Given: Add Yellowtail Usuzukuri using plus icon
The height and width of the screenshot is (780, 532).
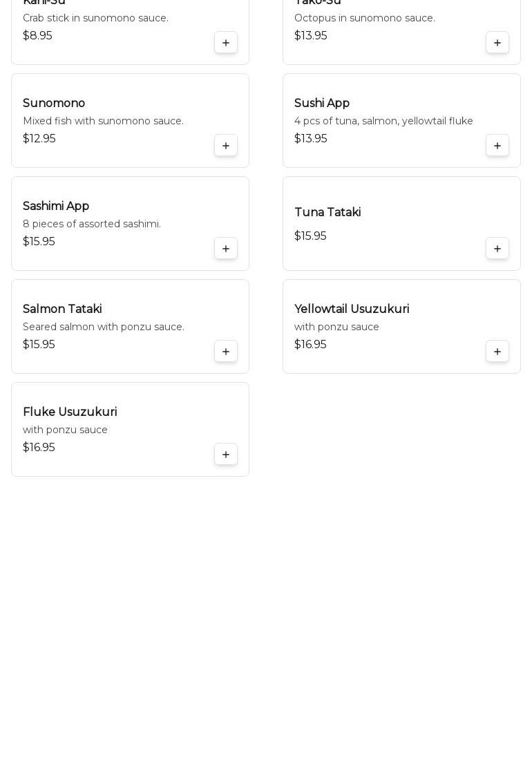Looking at the screenshot, I should [x=497, y=352].
